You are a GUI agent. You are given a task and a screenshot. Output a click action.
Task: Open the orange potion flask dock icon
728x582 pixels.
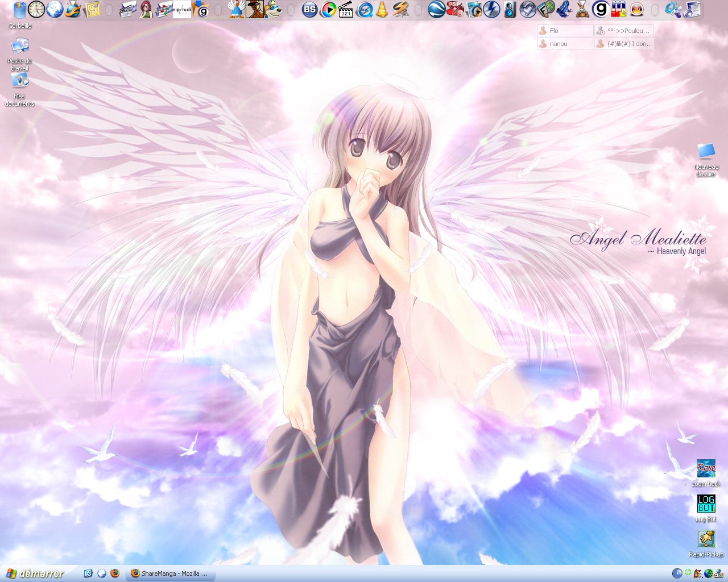coord(73,9)
